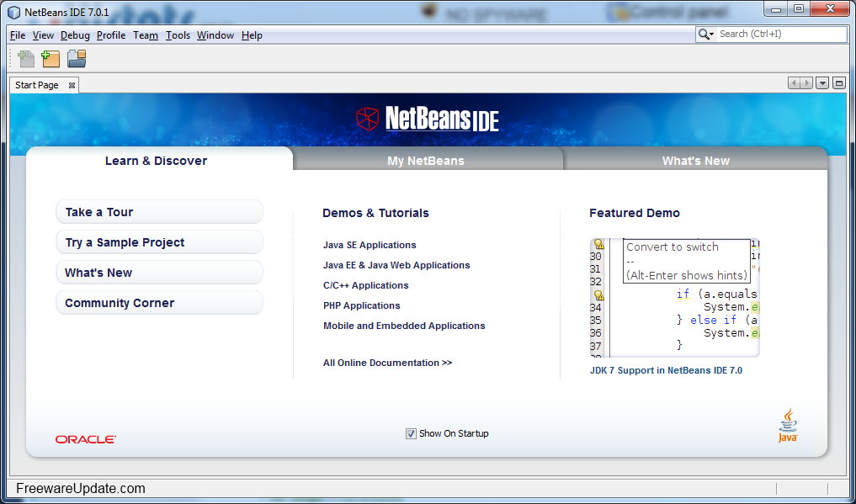Click the Featured Demo heading
856x504 pixels.
pos(635,213)
